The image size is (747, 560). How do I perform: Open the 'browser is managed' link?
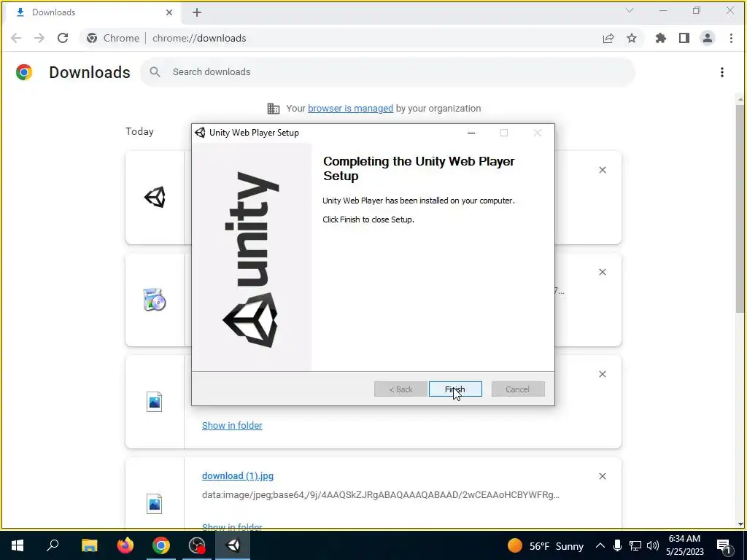coord(350,109)
